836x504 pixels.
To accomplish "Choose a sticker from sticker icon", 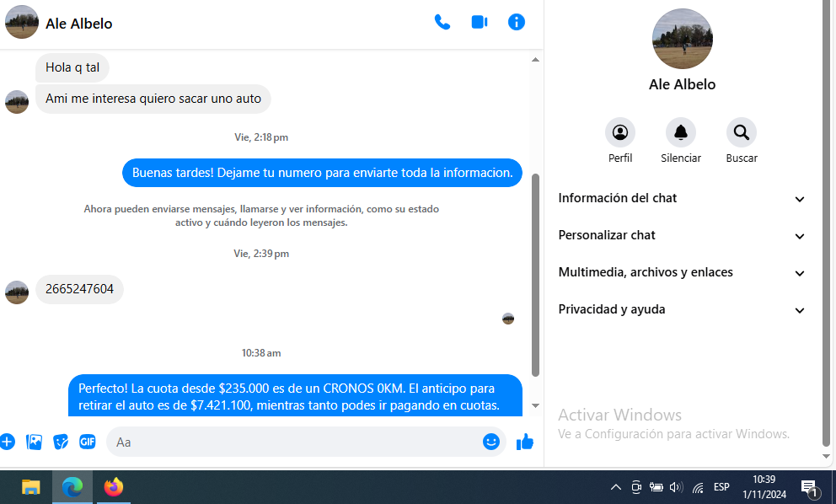I will coord(61,442).
